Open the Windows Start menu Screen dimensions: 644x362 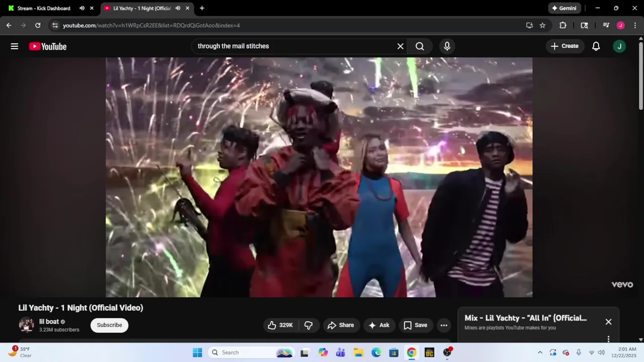point(197,352)
